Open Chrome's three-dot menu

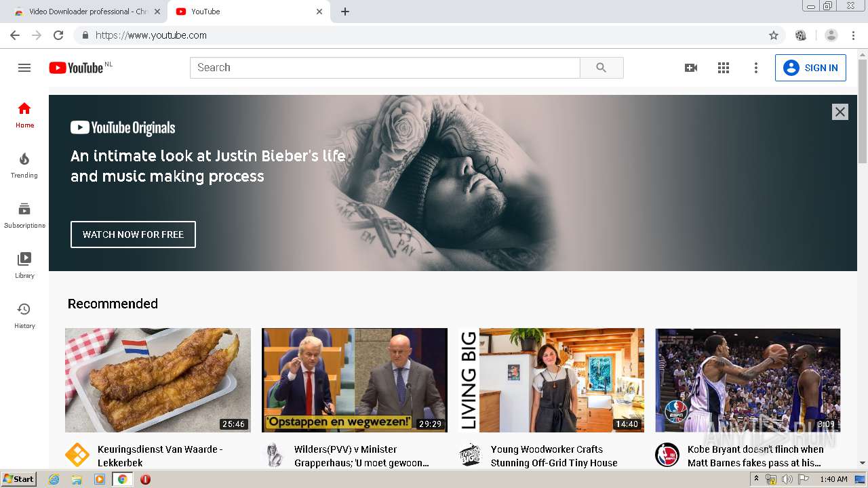pos(854,35)
